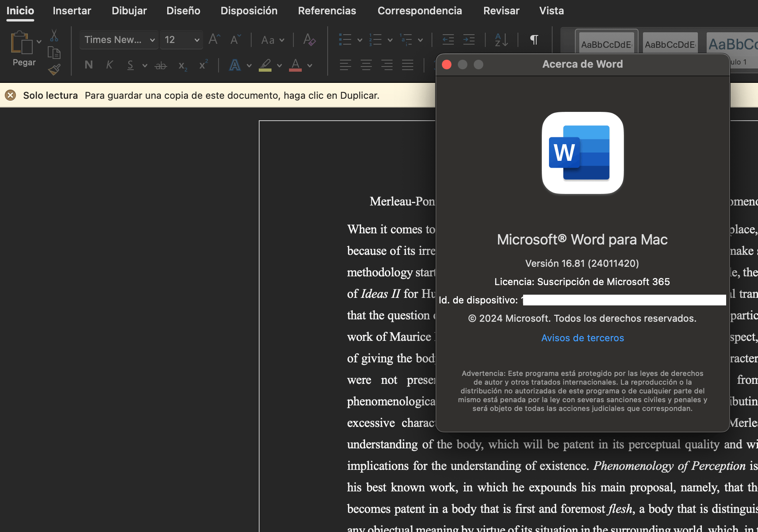Viewport: 758px width, 532px height.
Task: Expand the underline style dropdown arrow
Action: pos(145,66)
